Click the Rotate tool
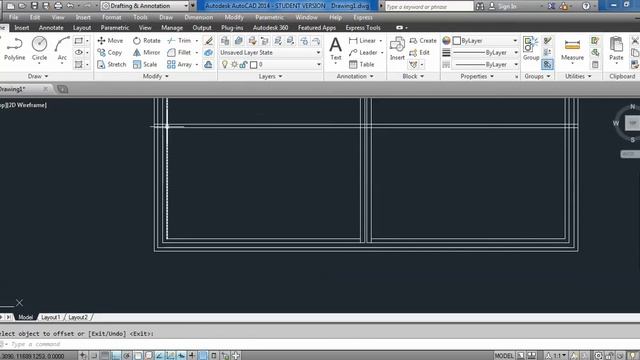The width and height of the screenshot is (640, 360). point(147,40)
